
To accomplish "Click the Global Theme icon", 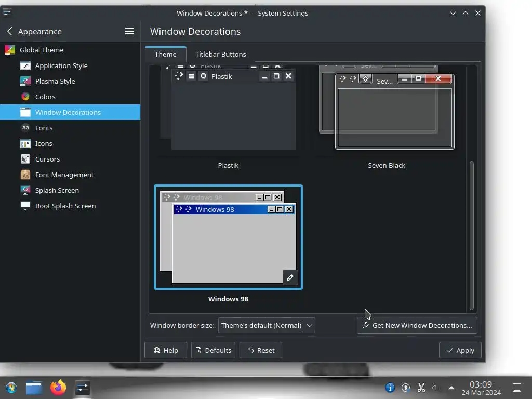I will (x=9, y=50).
